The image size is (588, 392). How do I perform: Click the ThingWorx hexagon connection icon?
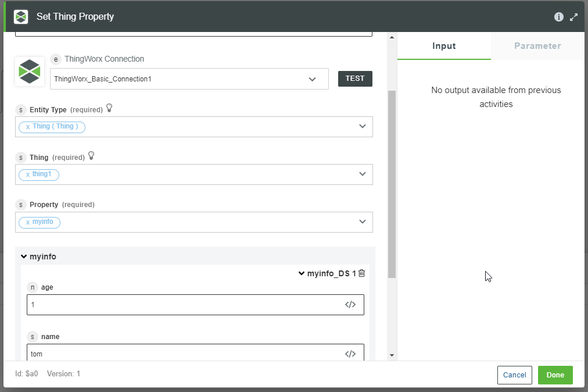pyautogui.click(x=29, y=72)
